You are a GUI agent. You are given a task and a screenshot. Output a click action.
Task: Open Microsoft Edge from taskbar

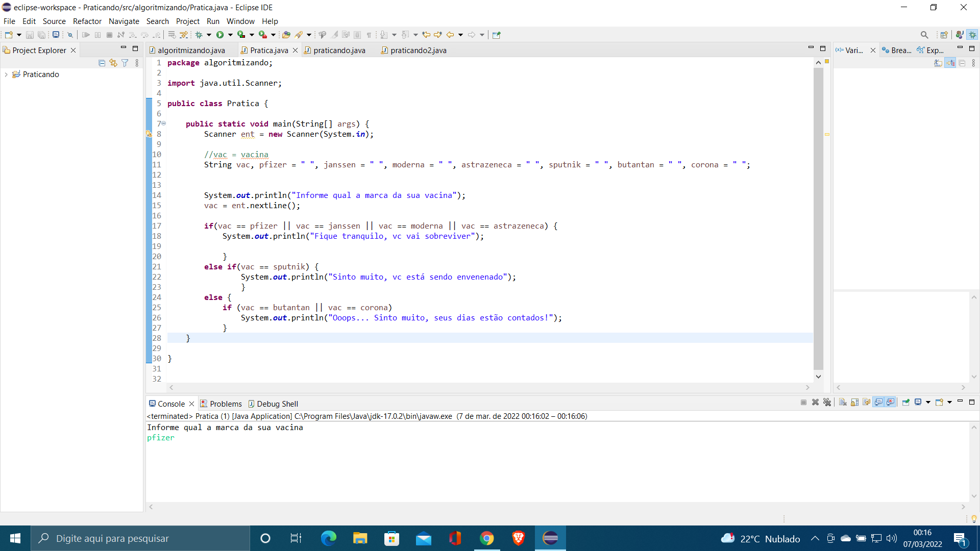coord(328,538)
